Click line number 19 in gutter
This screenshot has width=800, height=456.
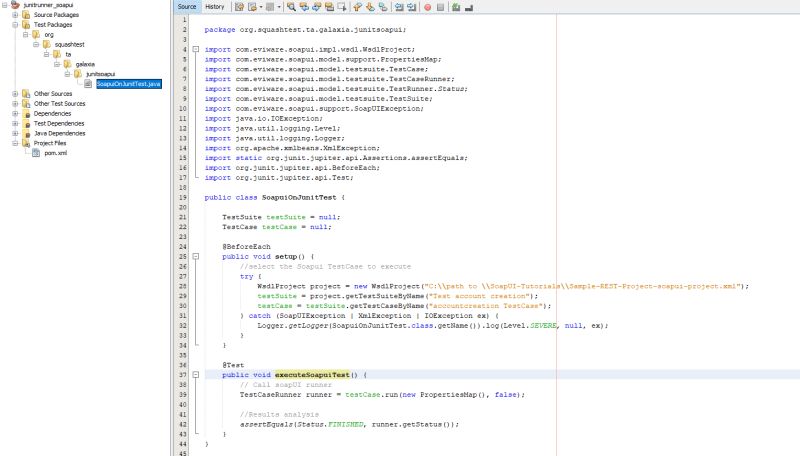pos(183,197)
